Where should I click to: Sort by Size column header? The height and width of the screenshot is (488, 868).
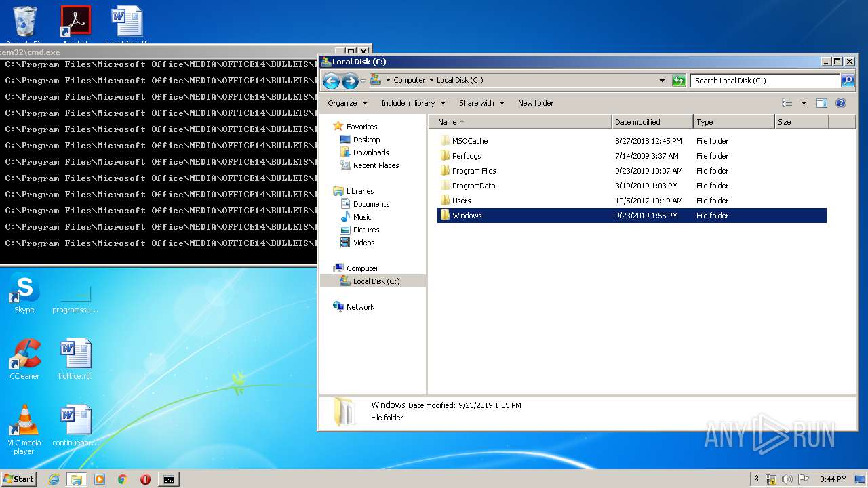point(802,122)
